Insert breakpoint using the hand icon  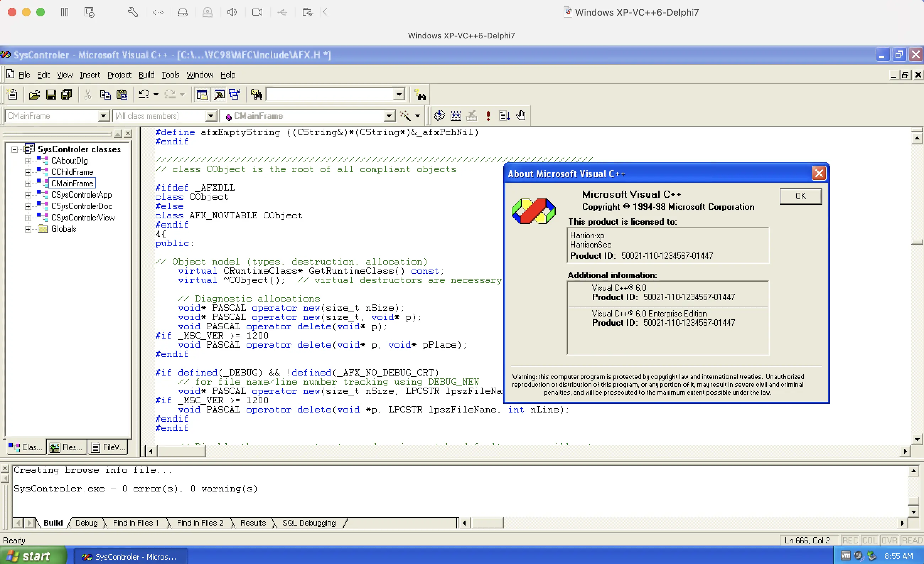point(521,116)
